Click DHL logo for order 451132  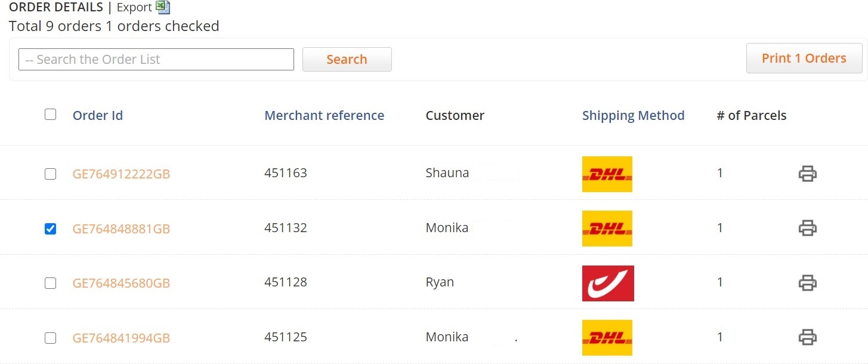pyautogui.click(x=607, y=229)
